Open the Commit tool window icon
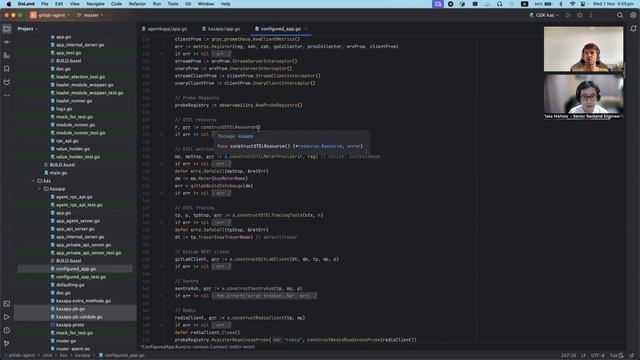 tap(7, 42)
